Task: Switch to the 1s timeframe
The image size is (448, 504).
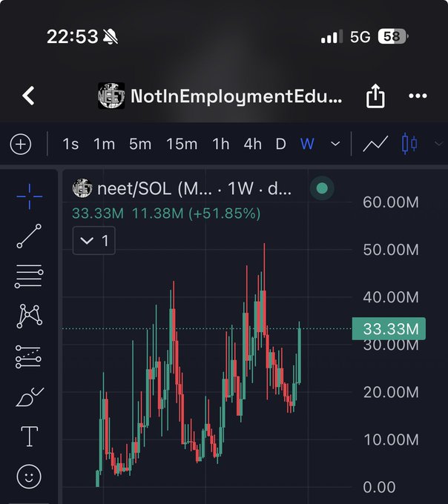Action: click(x=70, y=144)
